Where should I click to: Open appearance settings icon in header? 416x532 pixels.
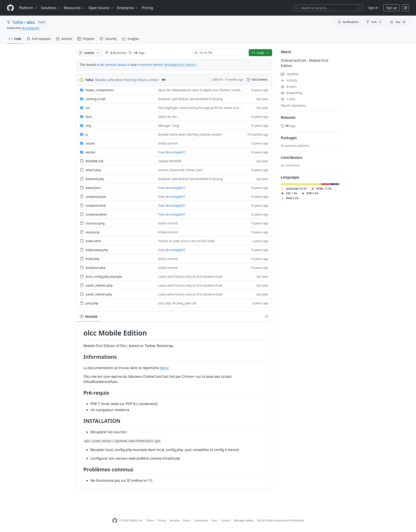406,8
